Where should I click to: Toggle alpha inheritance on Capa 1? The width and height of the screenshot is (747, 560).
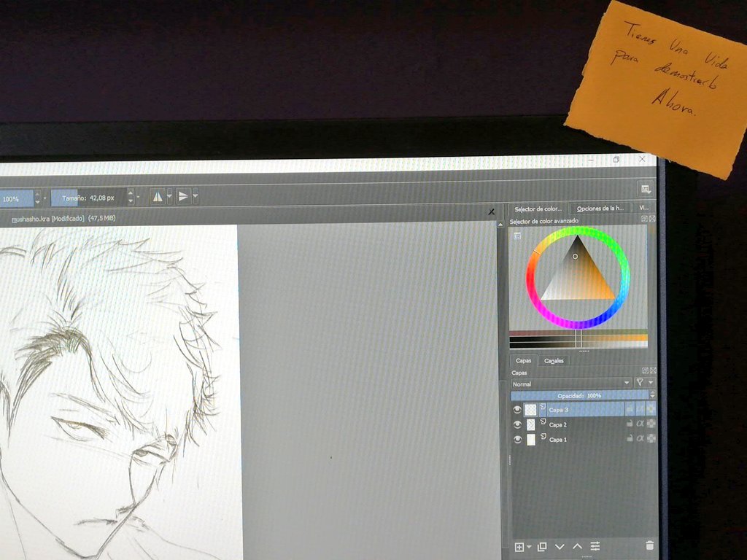pyautogui.click(x=640, y=438)
